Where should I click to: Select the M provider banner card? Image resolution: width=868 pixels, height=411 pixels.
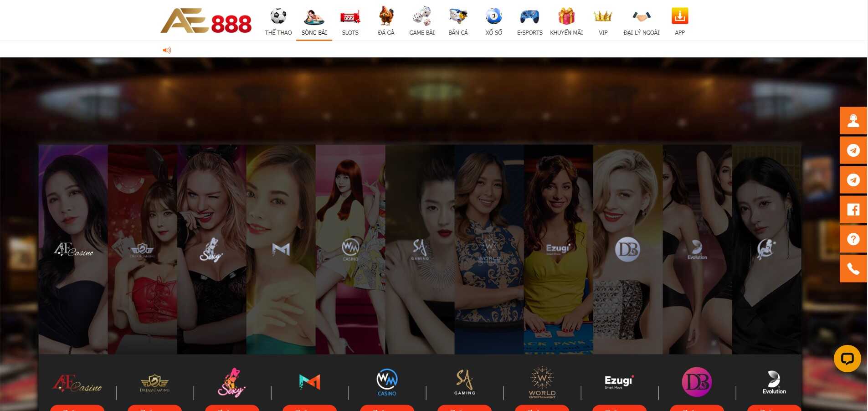281,249
